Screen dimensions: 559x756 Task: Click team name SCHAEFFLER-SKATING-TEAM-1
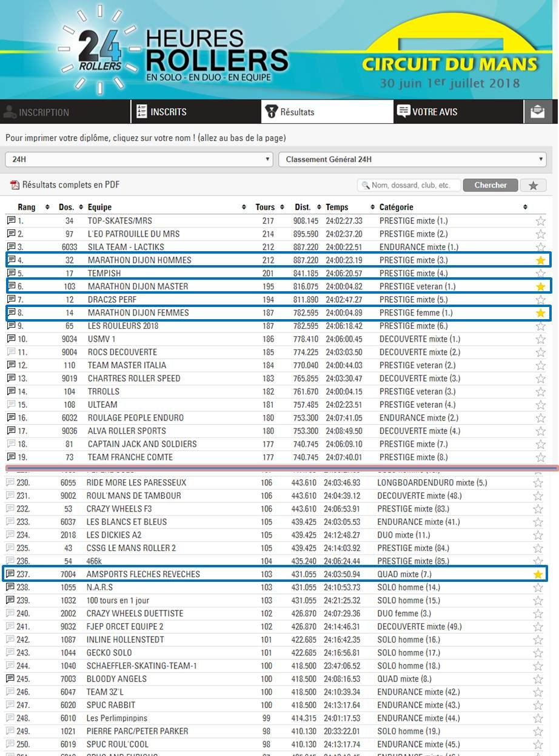142,666
